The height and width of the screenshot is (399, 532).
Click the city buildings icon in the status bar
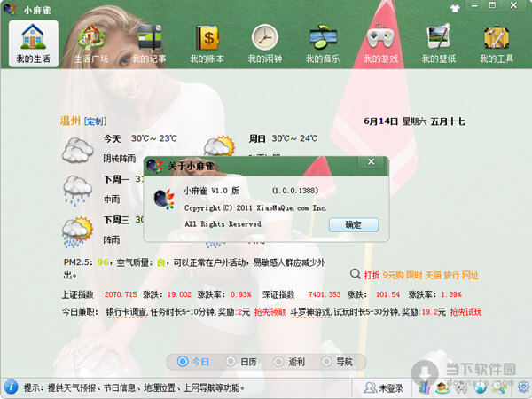tap(424, 387)
